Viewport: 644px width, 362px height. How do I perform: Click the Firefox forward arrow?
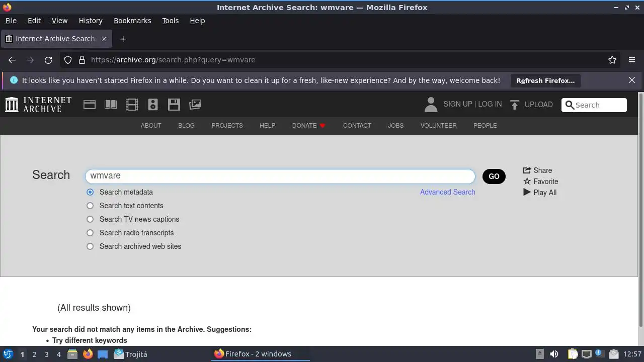click(x=30, y=60)
